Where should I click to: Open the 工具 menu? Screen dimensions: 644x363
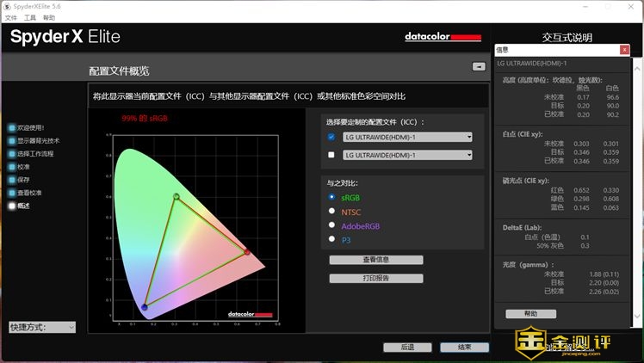pyautogui.click(x=30, y=17)
